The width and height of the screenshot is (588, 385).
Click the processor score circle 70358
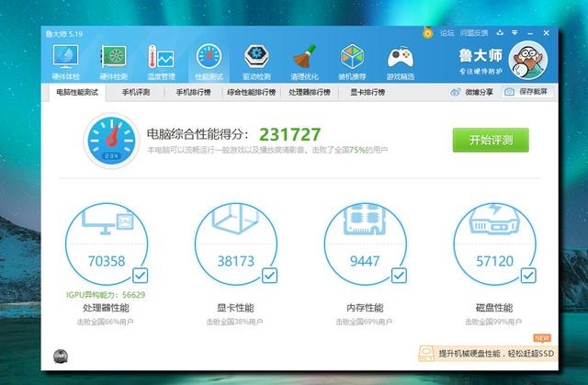[x=107, y=244]
